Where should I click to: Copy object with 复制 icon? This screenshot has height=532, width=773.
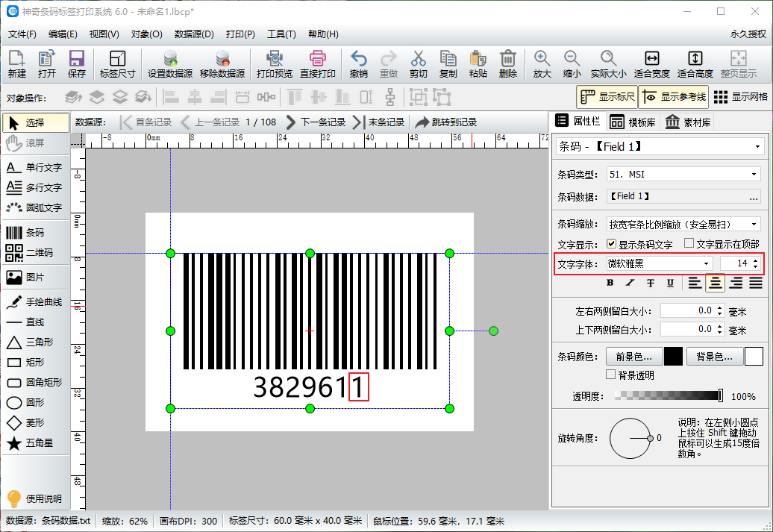point(448,64)
